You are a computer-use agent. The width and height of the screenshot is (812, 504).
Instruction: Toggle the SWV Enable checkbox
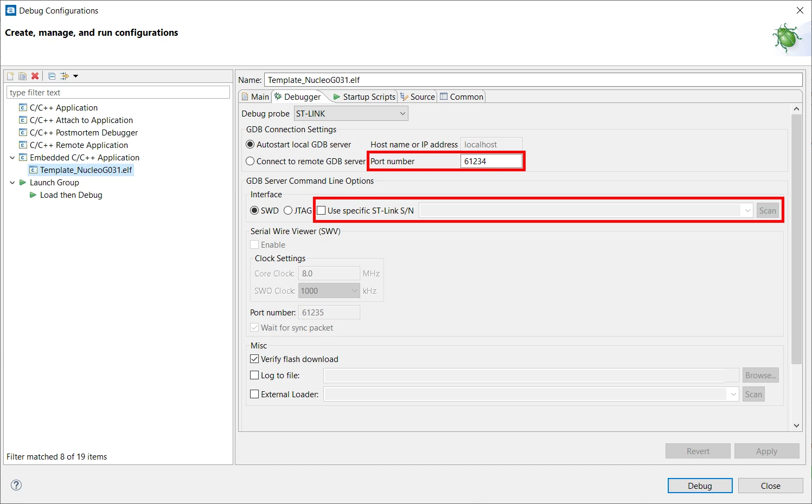(x=254, y=244)
